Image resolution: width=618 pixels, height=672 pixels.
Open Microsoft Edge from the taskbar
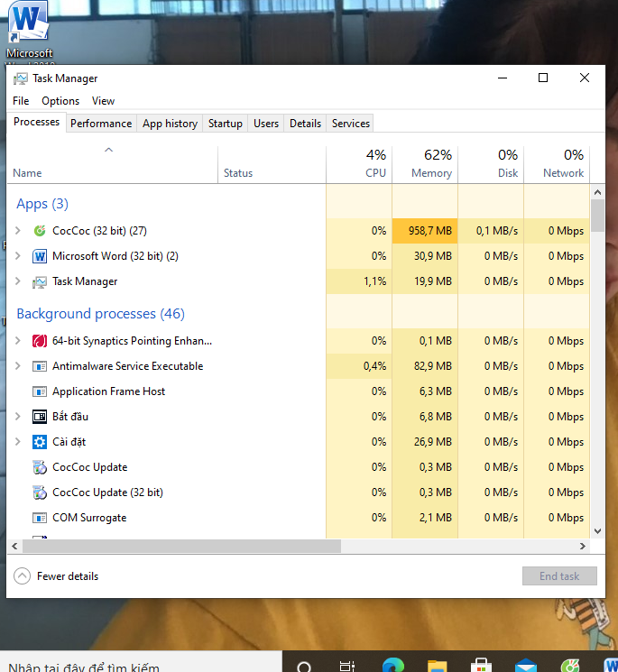tap(393, 664)
